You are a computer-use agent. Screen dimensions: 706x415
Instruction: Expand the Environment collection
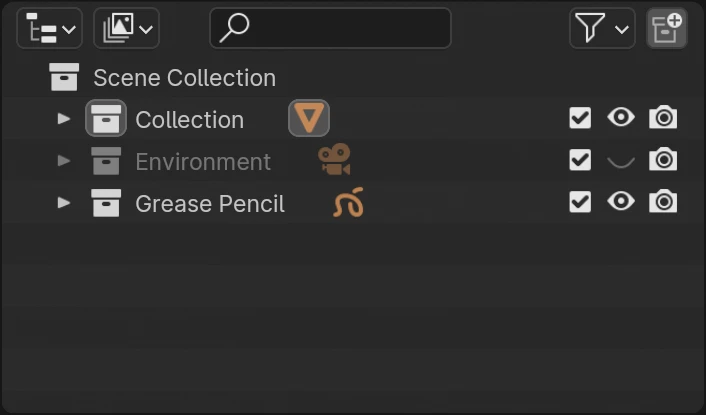click(64, 161)
